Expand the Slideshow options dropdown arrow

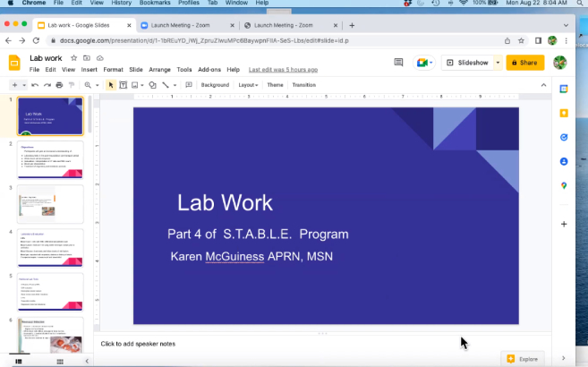click(497, 63)
